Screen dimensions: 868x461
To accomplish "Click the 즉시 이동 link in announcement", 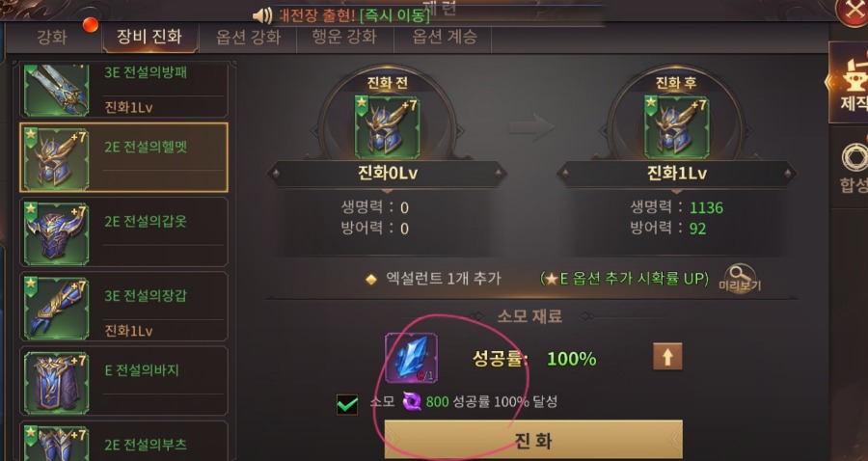I will coord(394,14).
